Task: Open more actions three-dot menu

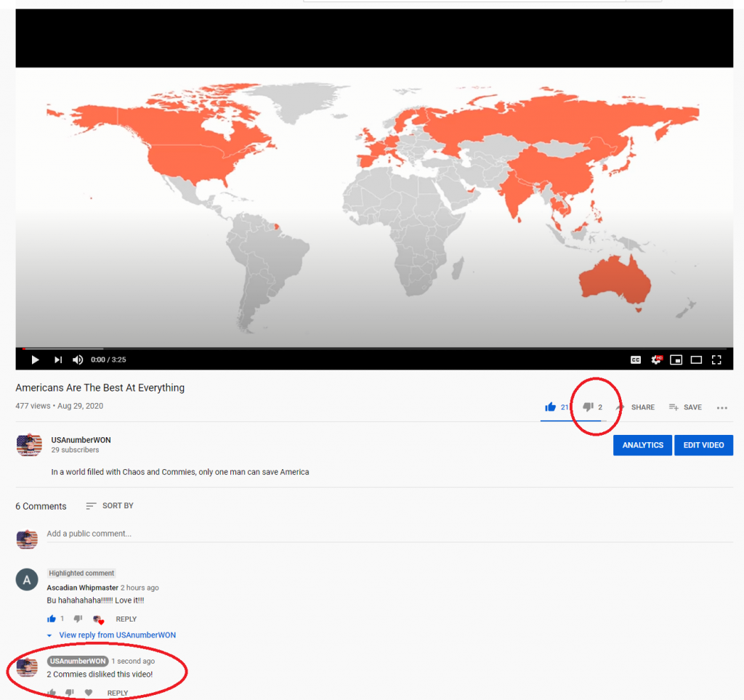Action: 722,408
